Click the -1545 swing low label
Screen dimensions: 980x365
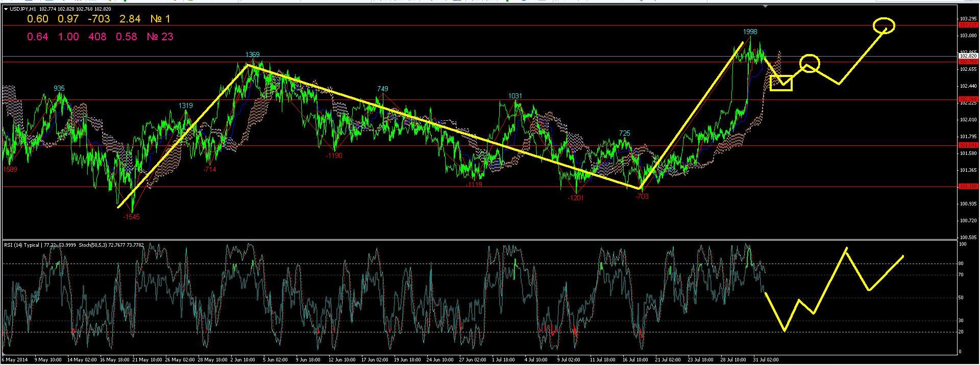point(131,217)
